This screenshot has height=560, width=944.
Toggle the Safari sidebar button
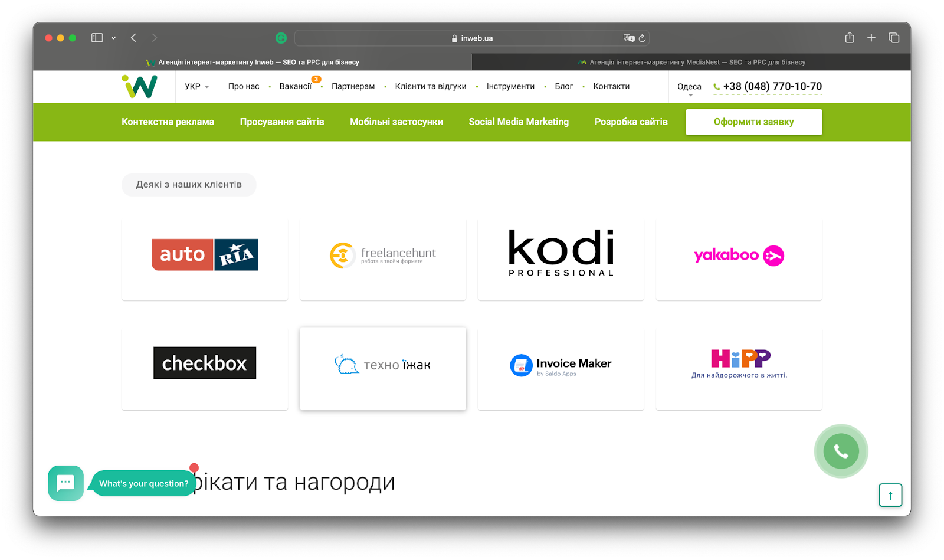97,38
